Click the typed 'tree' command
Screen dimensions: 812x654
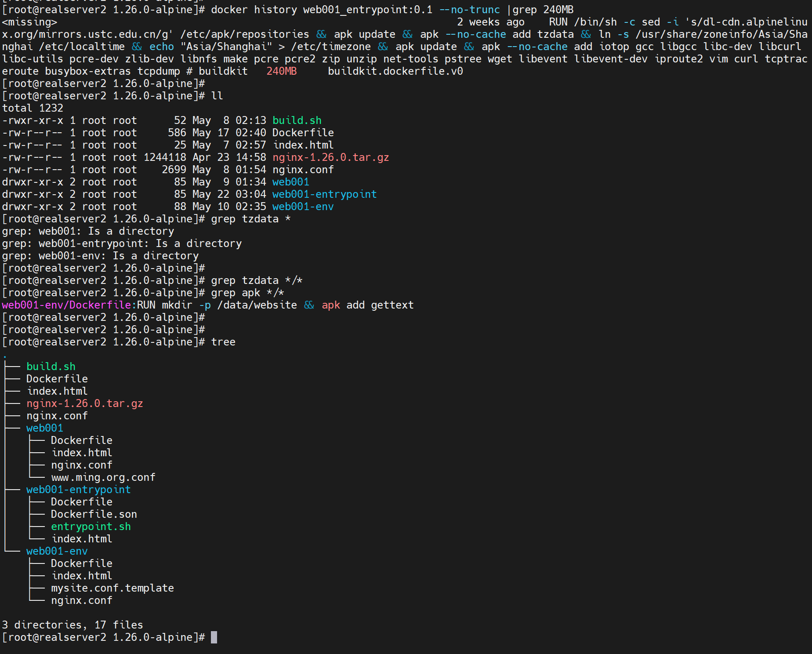coord(223,342)
